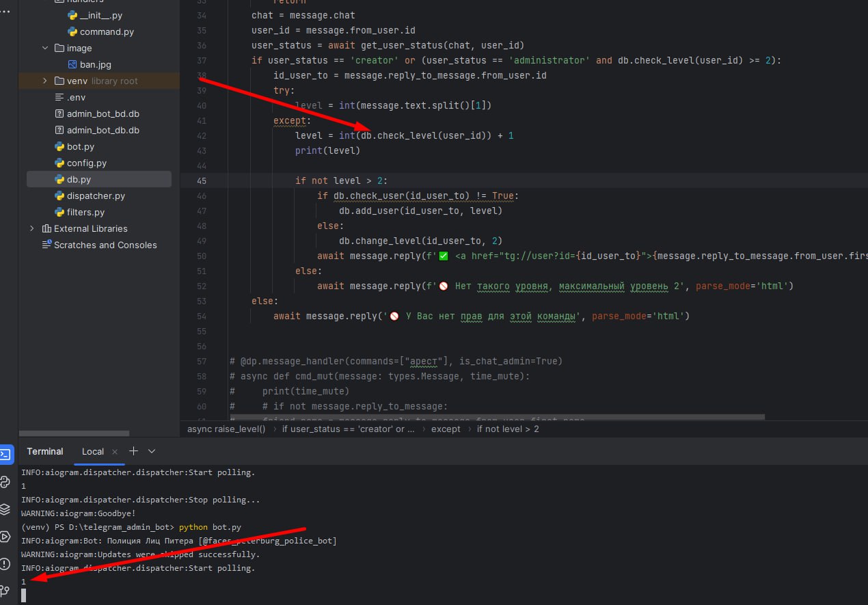Click admin_bot_db.db unknown file icon

(59, 130)
